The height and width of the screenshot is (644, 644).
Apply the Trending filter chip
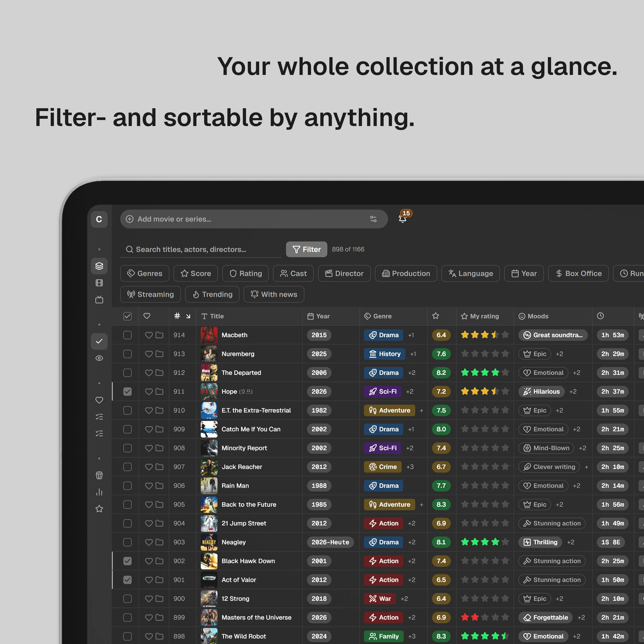click(x=212, y=294)
